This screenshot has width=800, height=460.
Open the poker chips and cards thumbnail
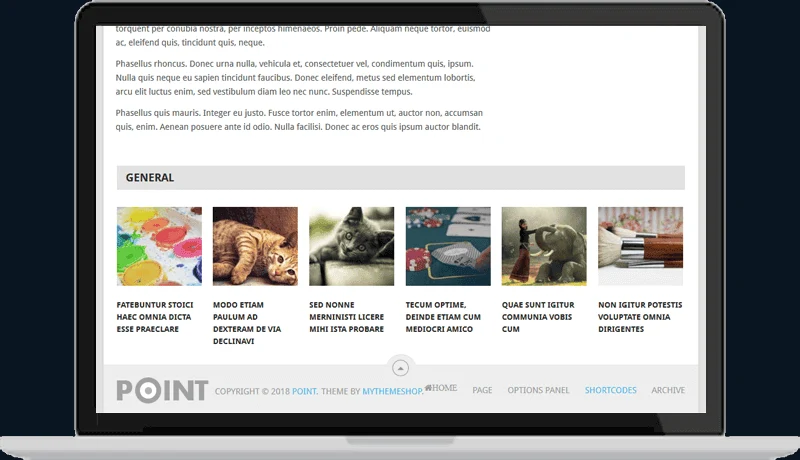coord(448,246)
